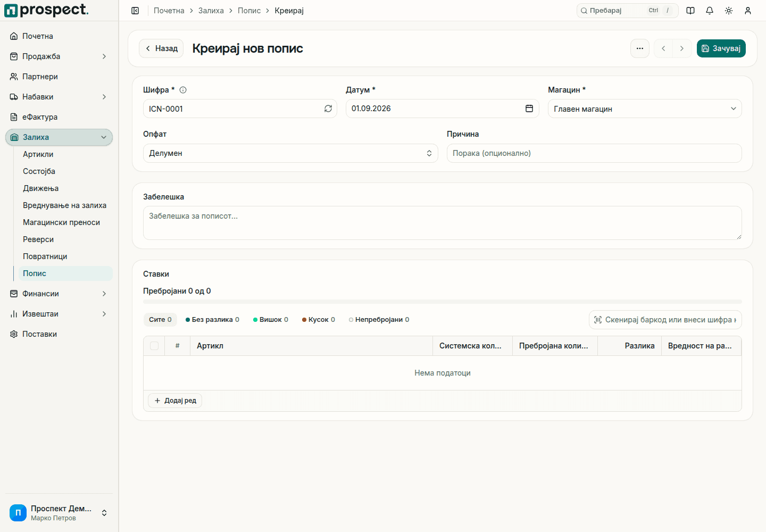Go to next record arrow
Screen dimensions: 766x532
[x=682, y=48]
